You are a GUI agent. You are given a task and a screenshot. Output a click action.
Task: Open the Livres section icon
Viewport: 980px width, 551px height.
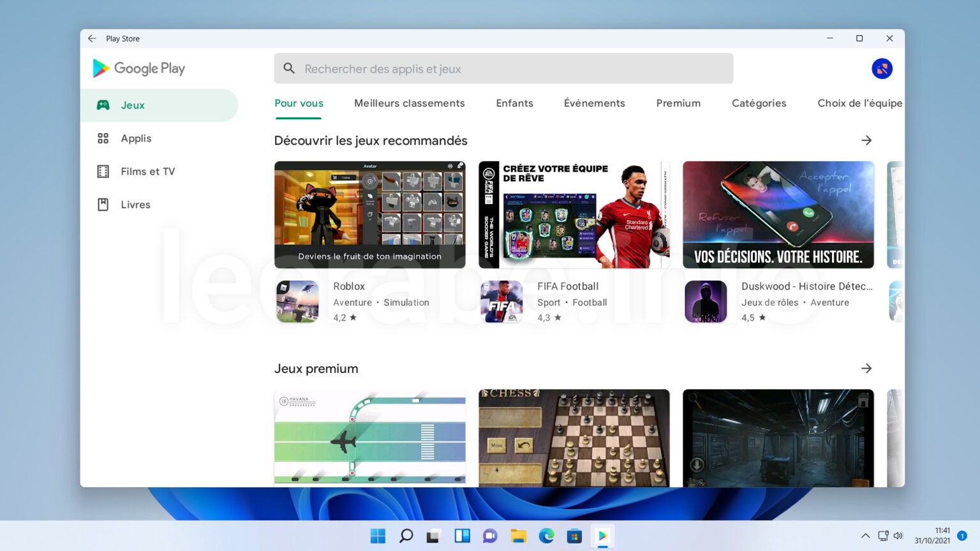coord(103,204)
